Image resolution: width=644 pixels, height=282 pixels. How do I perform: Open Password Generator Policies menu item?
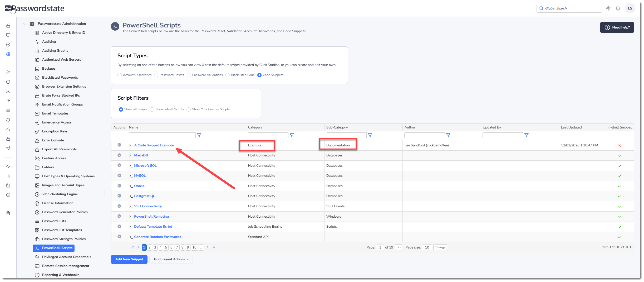tap(65, 212)
